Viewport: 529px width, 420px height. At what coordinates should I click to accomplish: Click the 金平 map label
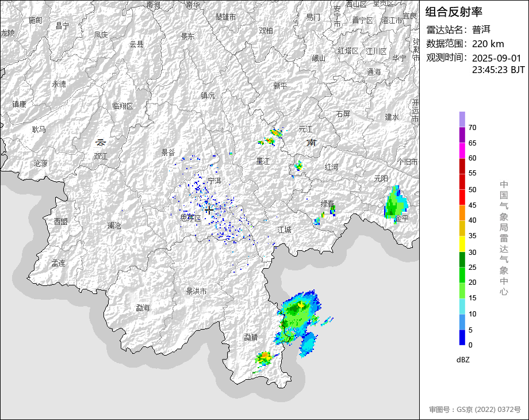coord(401,219)
